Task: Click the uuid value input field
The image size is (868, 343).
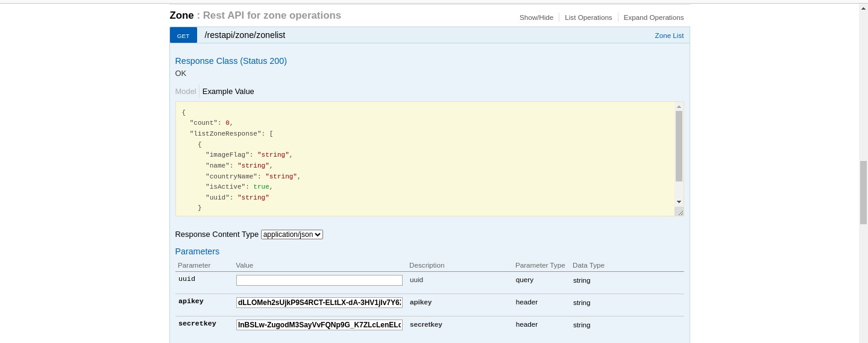Action: [319, 280]
